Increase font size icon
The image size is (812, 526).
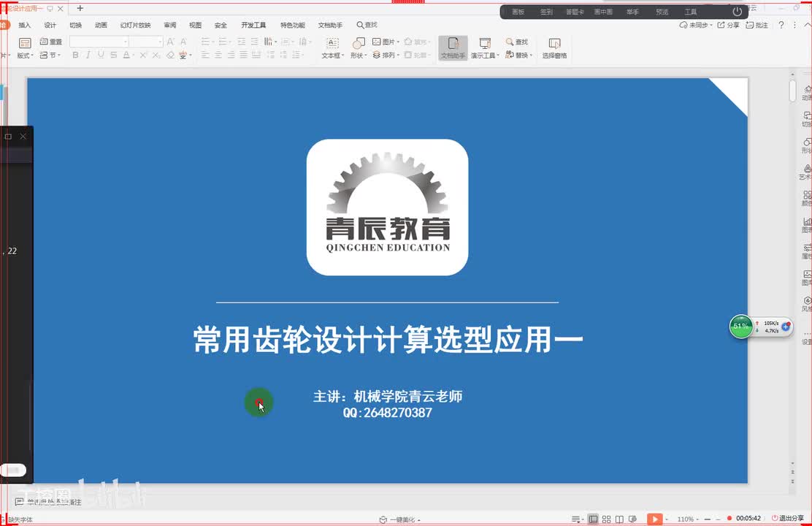170,42
